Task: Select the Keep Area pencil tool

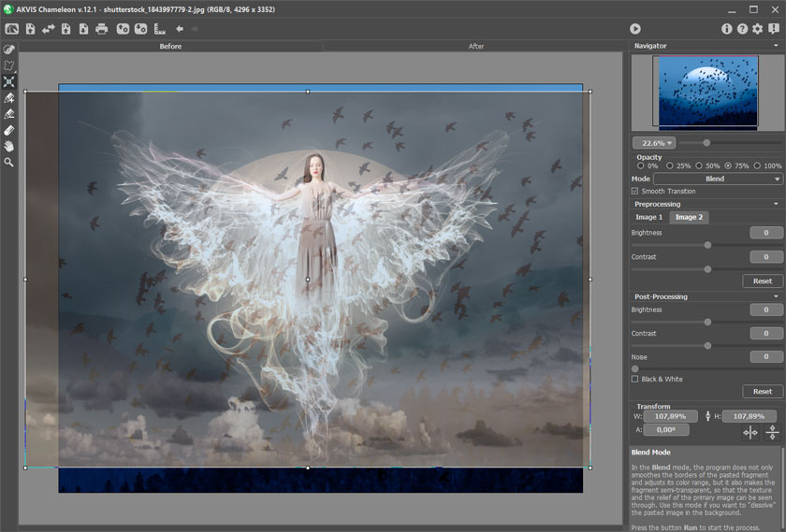Action: coord(9,97)
